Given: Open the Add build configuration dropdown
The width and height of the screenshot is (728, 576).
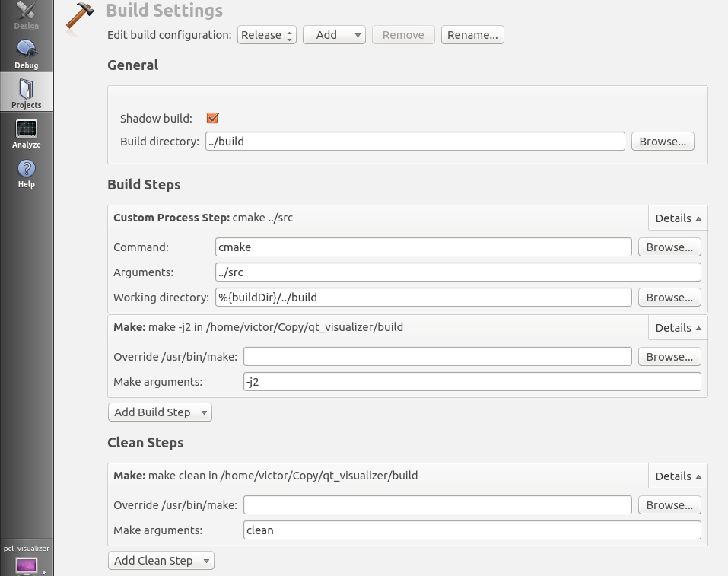Looking at the screenshot, I should coord(333,34).
